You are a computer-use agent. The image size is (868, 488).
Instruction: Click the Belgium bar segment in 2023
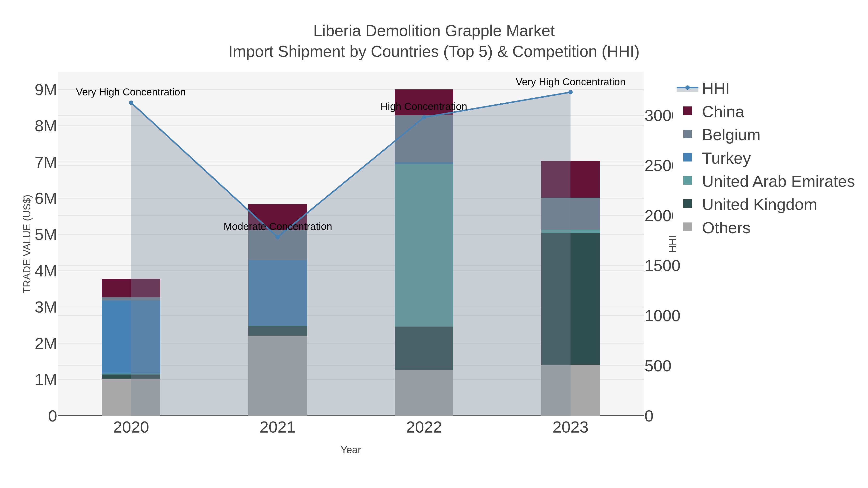570,214
